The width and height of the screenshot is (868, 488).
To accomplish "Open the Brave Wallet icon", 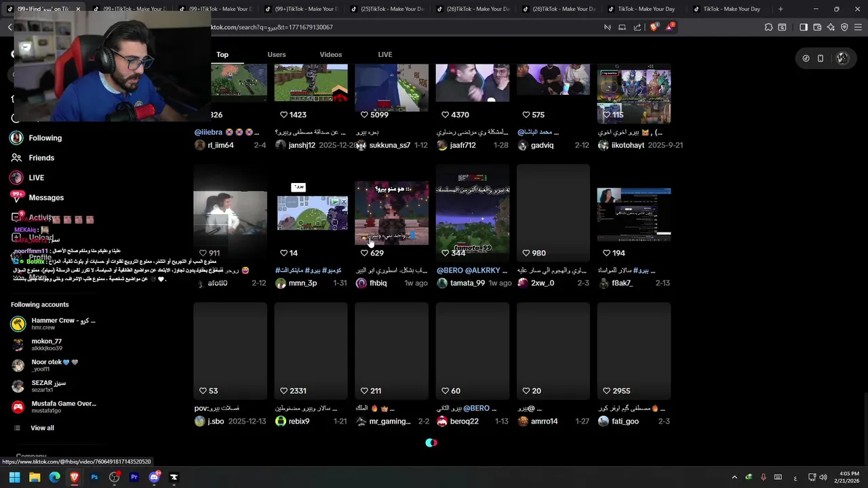I will 817,27.
